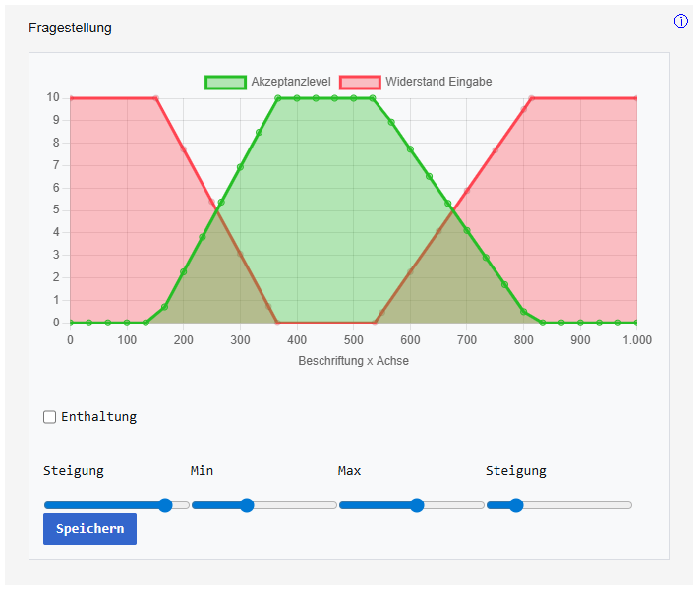Click the Akzeptanzlevel legend text

(291, 82)
